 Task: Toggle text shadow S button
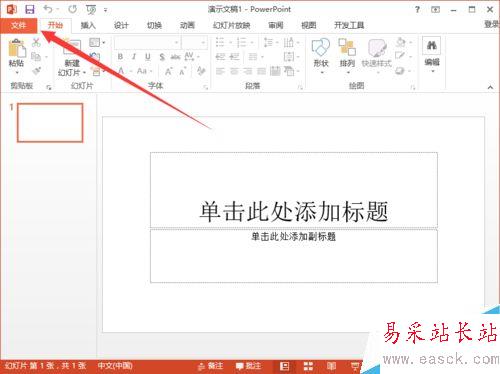[x=162, y=57]
